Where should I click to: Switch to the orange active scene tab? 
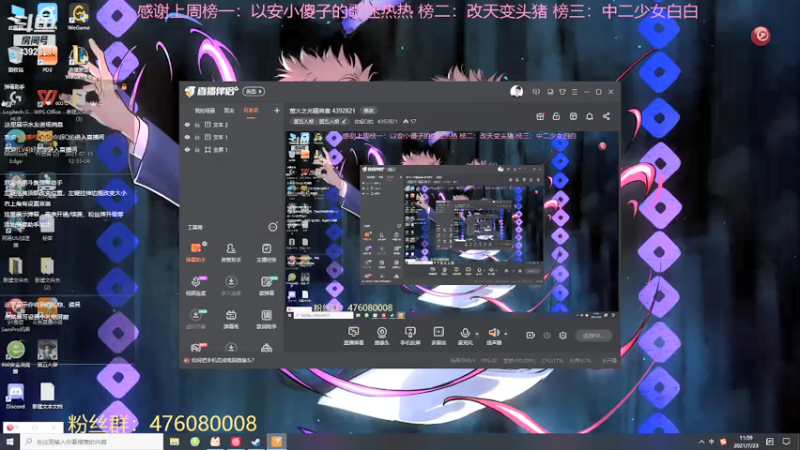(x=251, y=111)
